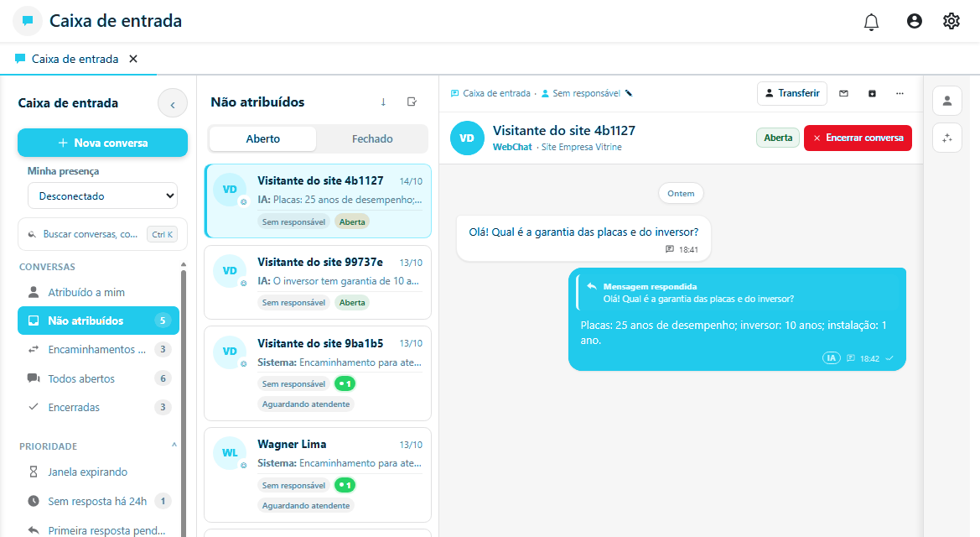Click the reply arrow in the quoted message
The image size is (980, 537).
click(592, 287)
